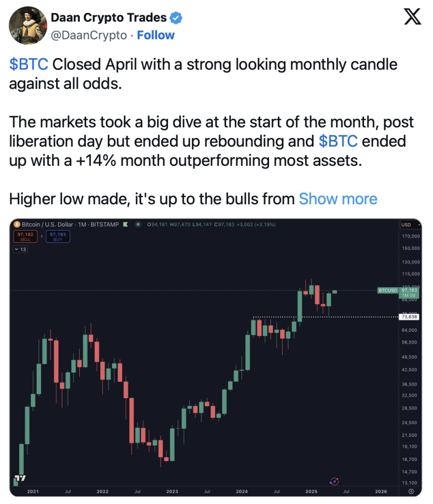Click the first $BTC cashtag link

pyautogui.click(x=29, y=64)
